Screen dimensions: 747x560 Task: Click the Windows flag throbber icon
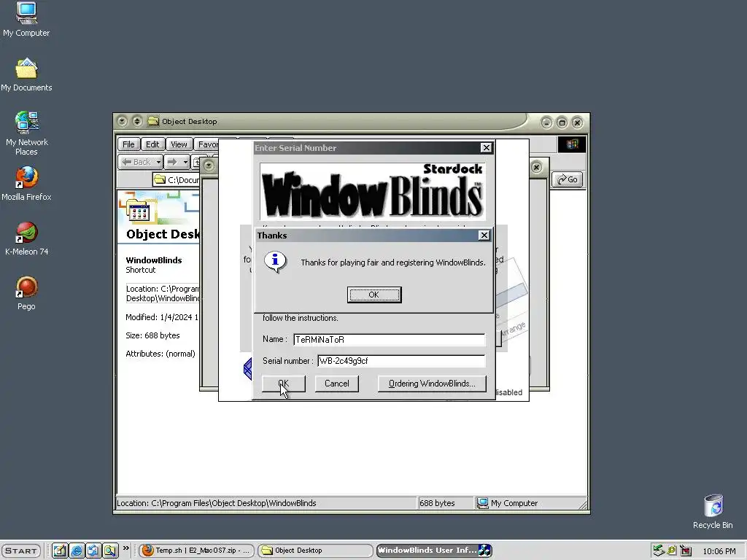click(572, 144)
